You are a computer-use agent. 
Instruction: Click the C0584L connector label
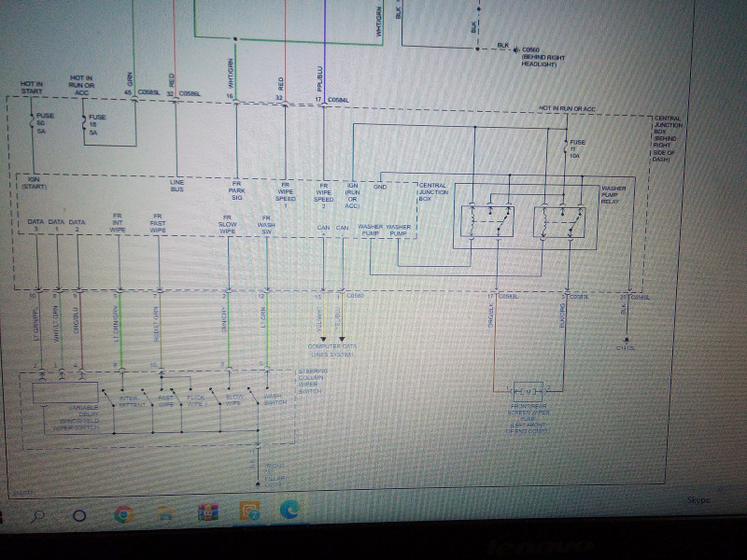point(338,100)
